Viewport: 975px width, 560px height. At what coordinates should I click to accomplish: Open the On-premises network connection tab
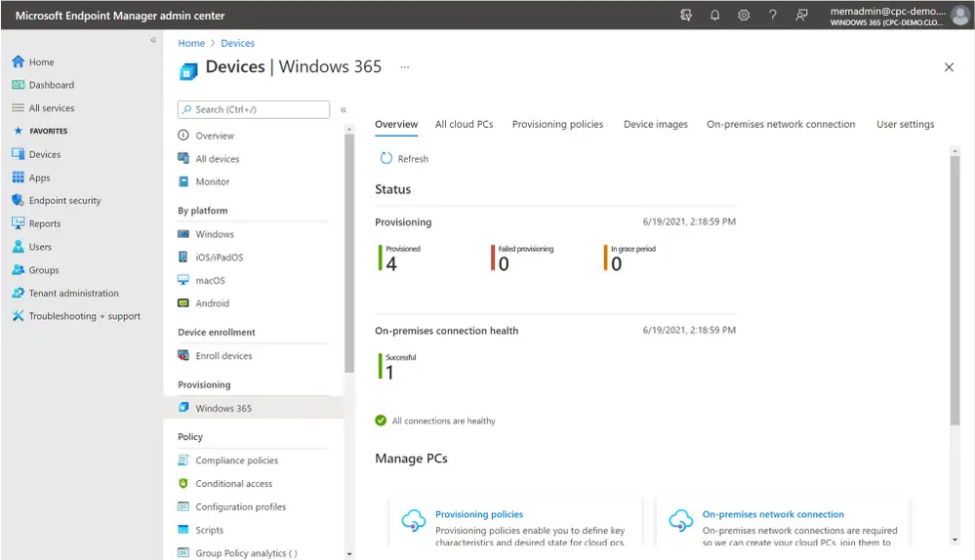point(781,124)
